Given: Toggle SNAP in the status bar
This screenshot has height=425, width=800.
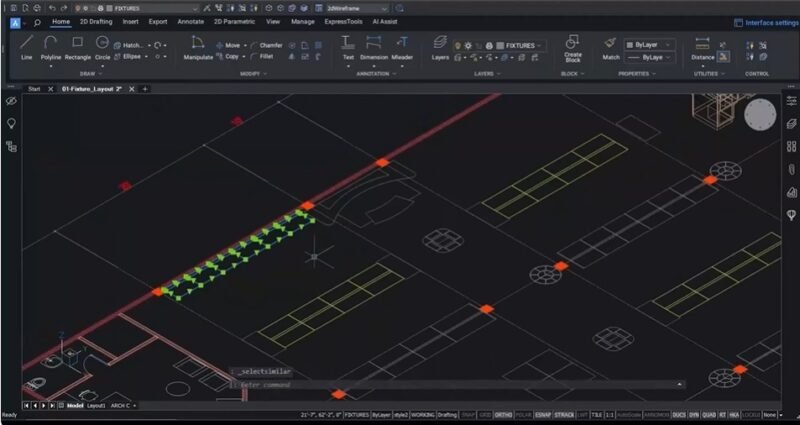Looking at the screenshot, I should (470, 415).
